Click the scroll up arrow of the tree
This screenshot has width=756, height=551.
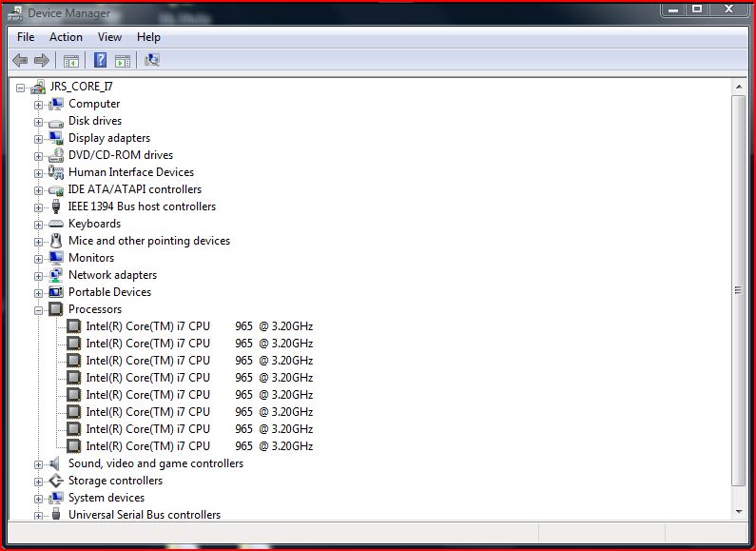point(738,87)
